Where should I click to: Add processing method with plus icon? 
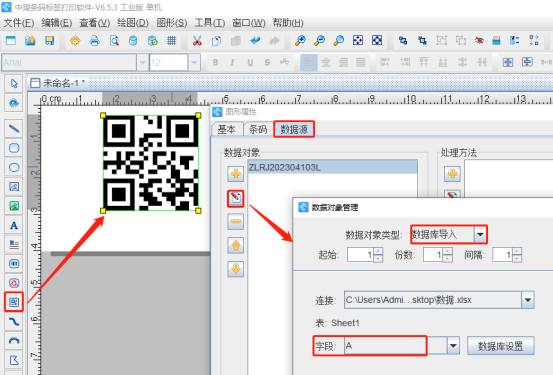point(452,174)
